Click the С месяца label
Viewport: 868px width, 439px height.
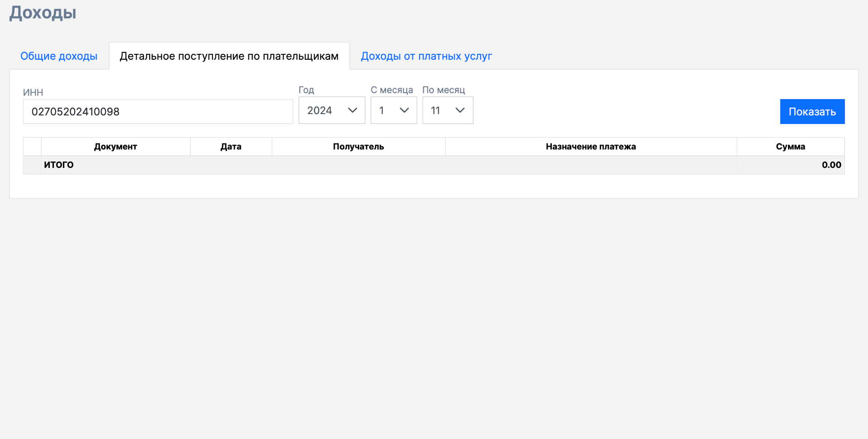(x=392, y=90)
